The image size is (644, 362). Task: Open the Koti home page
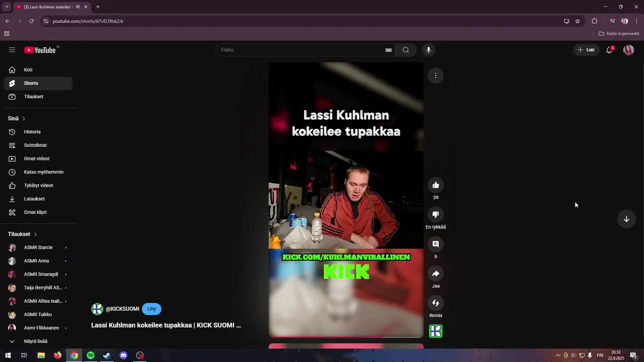pyautogui.click(x=38, y=70)
